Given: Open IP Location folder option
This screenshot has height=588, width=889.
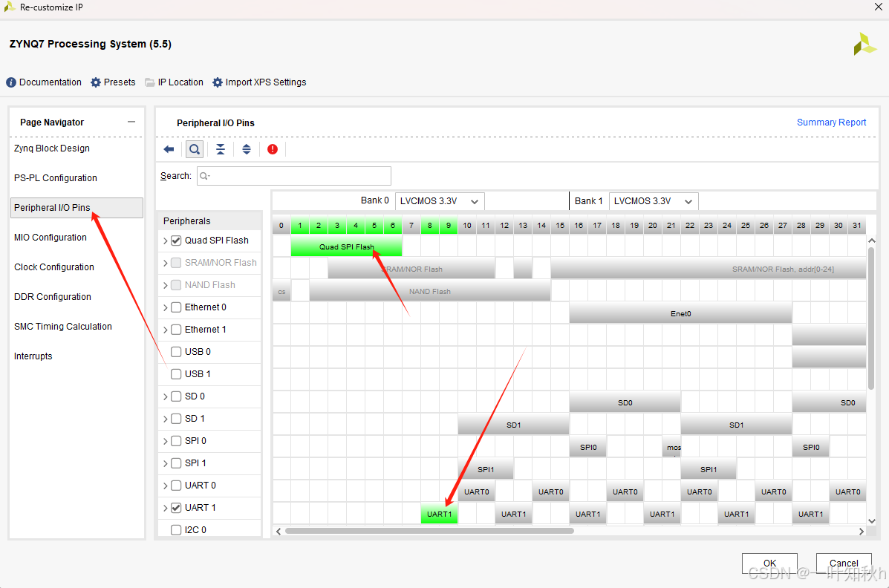Looking at the screenshot, I should coord(174,82).
